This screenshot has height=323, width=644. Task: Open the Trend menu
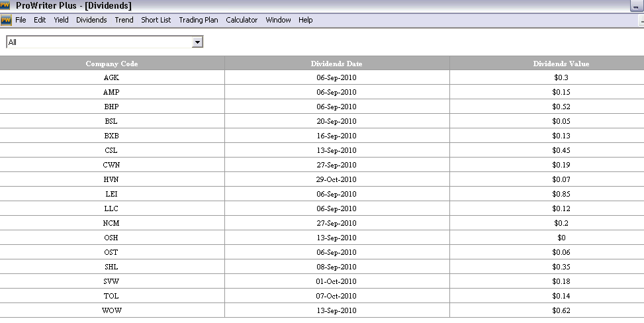point(124,20)
